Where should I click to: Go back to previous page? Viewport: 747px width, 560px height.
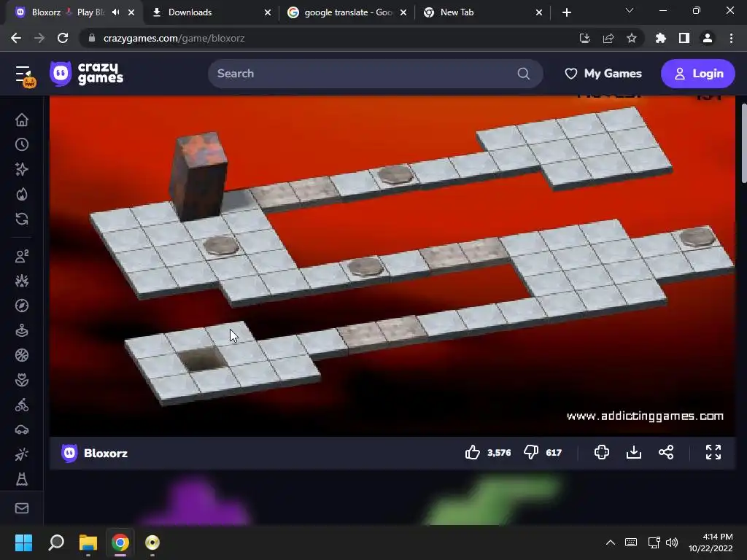16,38
